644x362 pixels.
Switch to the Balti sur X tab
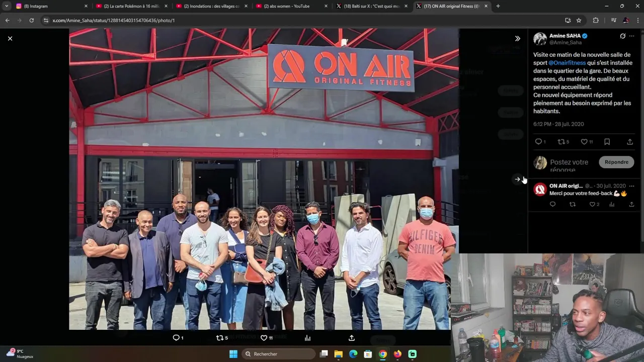tap(371, 6)
